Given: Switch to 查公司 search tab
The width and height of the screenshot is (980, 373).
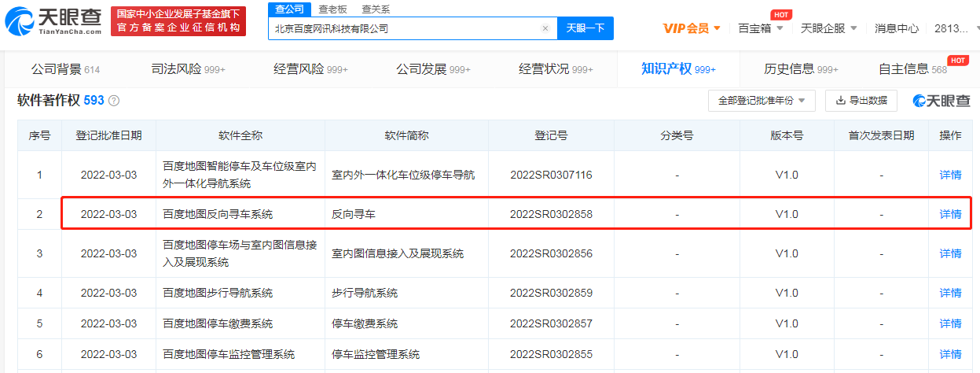Looking at the screenshot, I should click(x=290, y=9).
